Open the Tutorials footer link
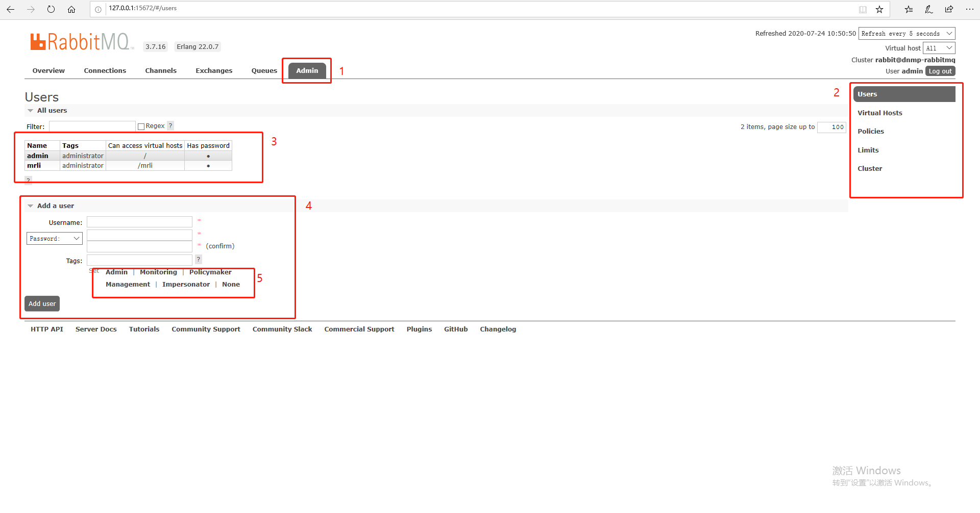The width and height of the screenshot is (980, 513). pos(144,329)
